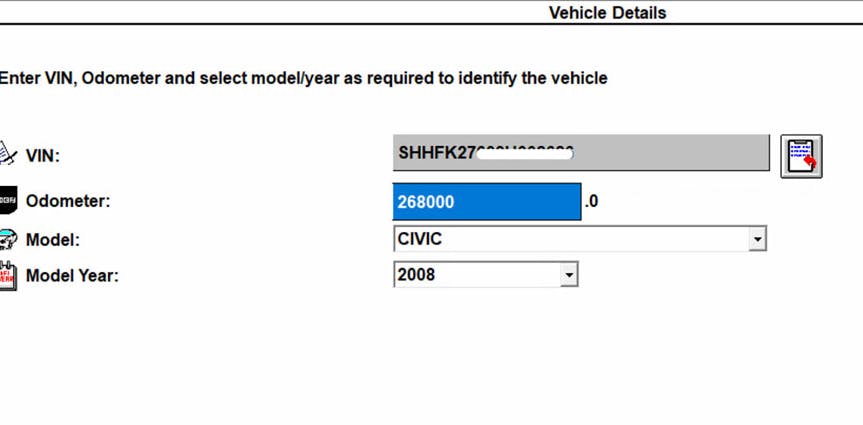Viewport: 863px width, 425px height.
Task: Open the 2008 model year combo box
Action: click(x=485, y=274)
